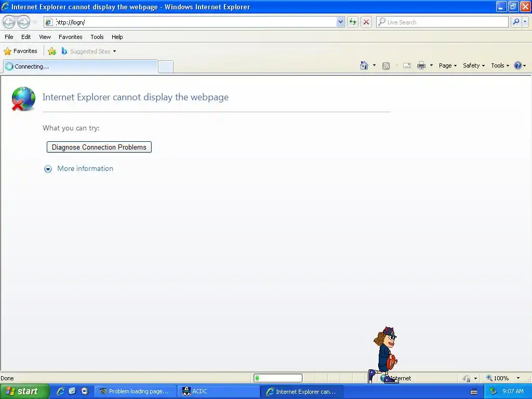Click the Done status bar text
Viewport: 532px width, 399px height.
pos(7,378)
